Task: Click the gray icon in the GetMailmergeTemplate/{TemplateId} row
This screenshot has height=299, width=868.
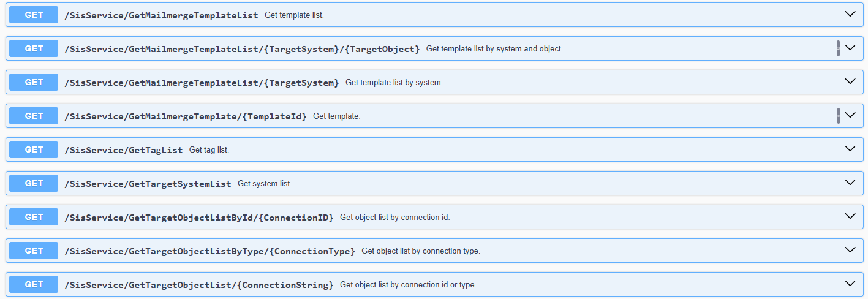Action: [838, 116]
